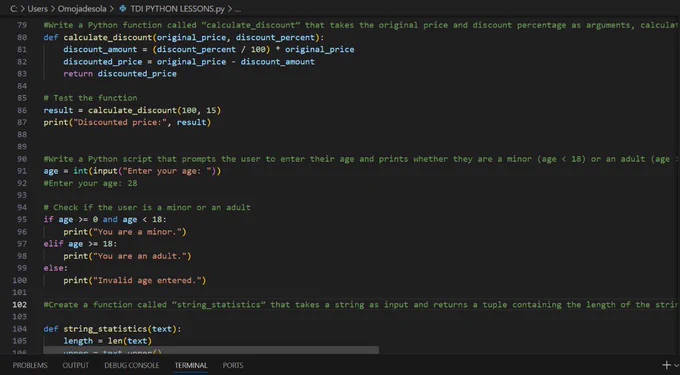Click 'def string_statistics(text):' line

[x=112, y=329]
